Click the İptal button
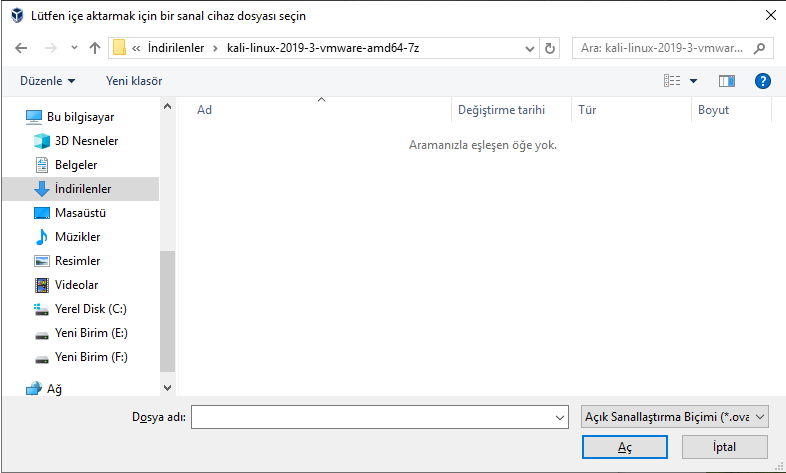Image resolution: width=786 pixels, height=473 pixels. 724,447
